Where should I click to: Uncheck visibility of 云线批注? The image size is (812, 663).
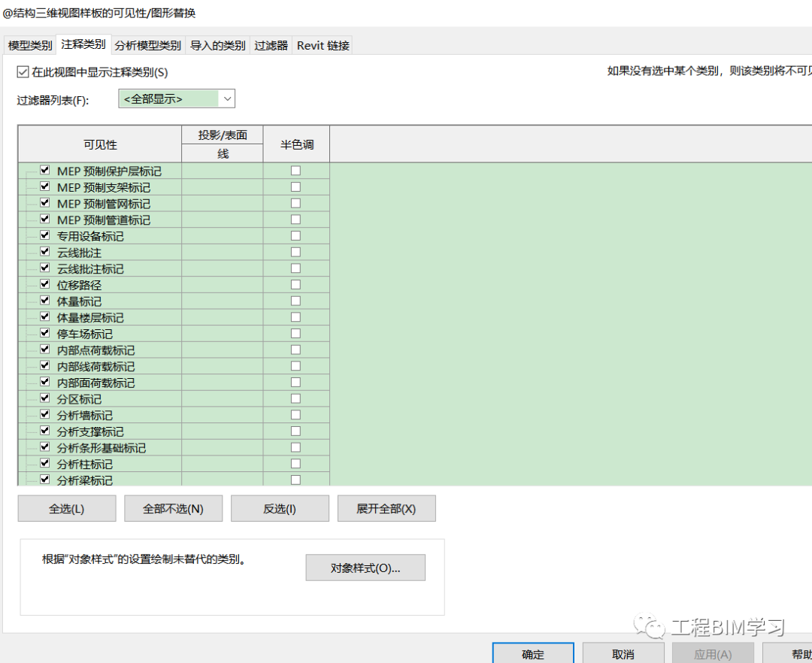coord(44,252)
